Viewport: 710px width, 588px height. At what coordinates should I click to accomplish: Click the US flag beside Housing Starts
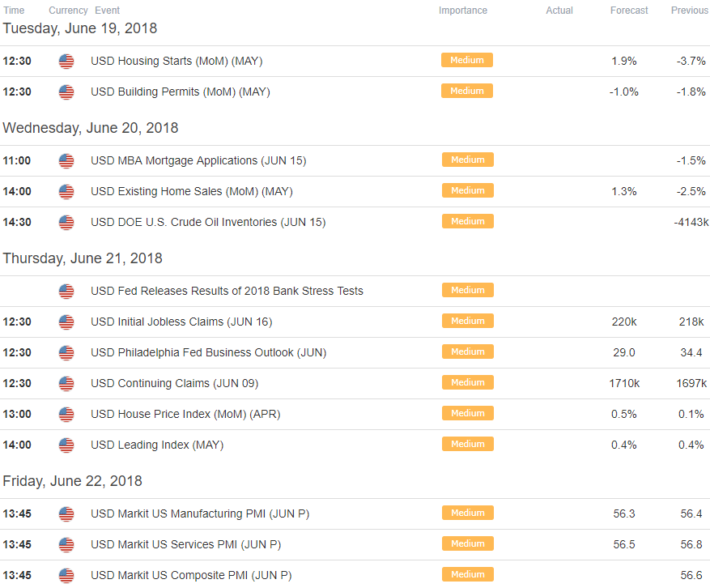(66, 62)
